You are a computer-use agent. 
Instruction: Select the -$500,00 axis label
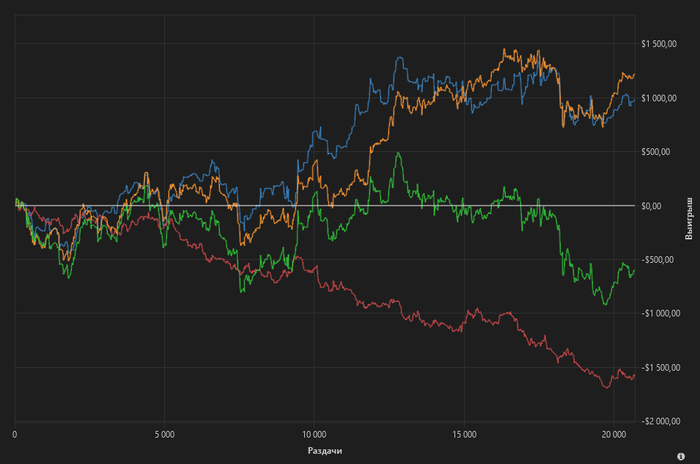click(x=658, y=260)
